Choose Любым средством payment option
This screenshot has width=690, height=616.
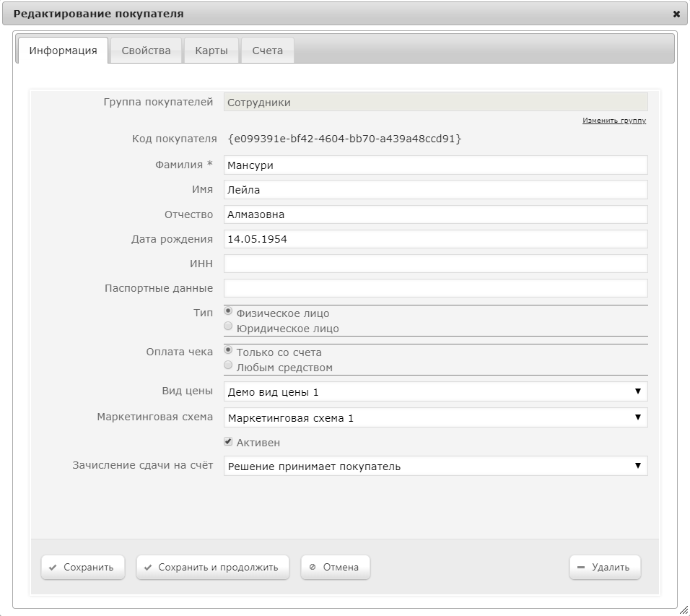click(228, 365)
